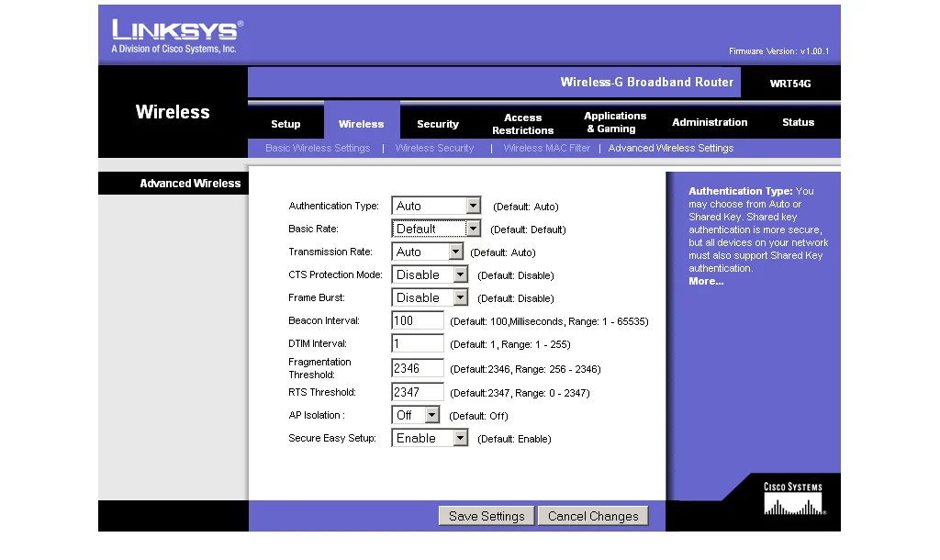
Task: Click the Save Settings button
Action: pyautogui.click(x=487, y=516)
